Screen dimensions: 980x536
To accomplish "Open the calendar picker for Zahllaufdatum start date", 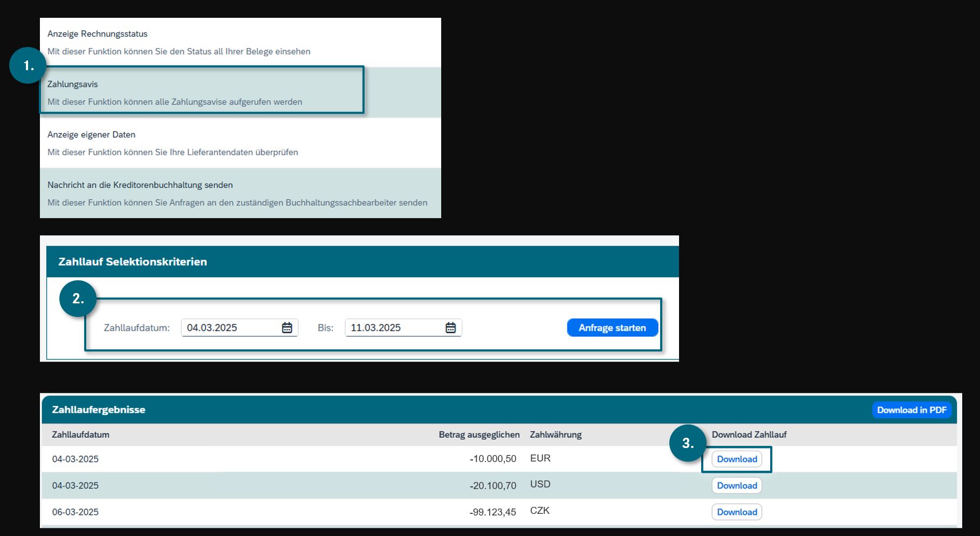I will pyautogui.click(x=287, y=328).
